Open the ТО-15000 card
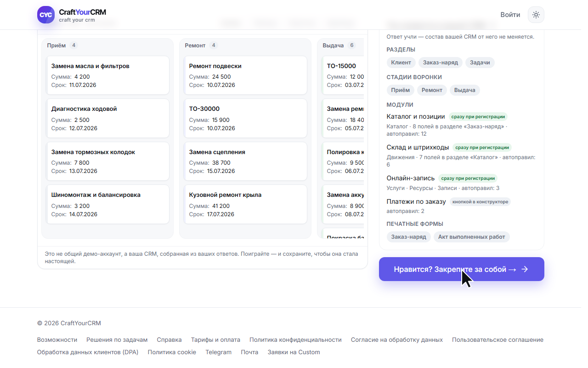This screenshot has width=588, height=368. coord(343,75)
